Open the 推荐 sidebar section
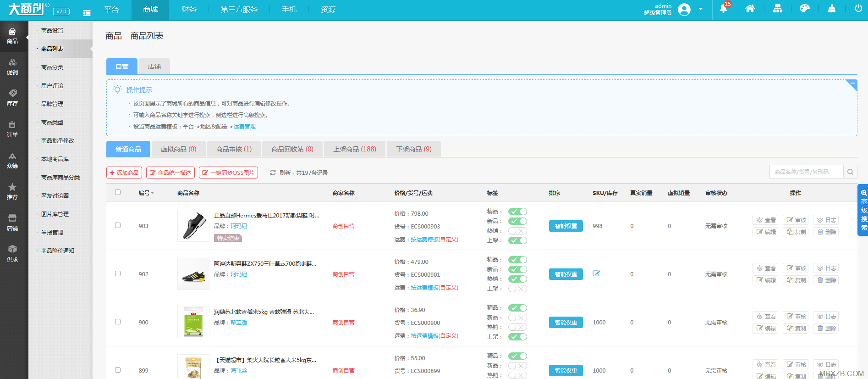 click(x=12, y=192)
